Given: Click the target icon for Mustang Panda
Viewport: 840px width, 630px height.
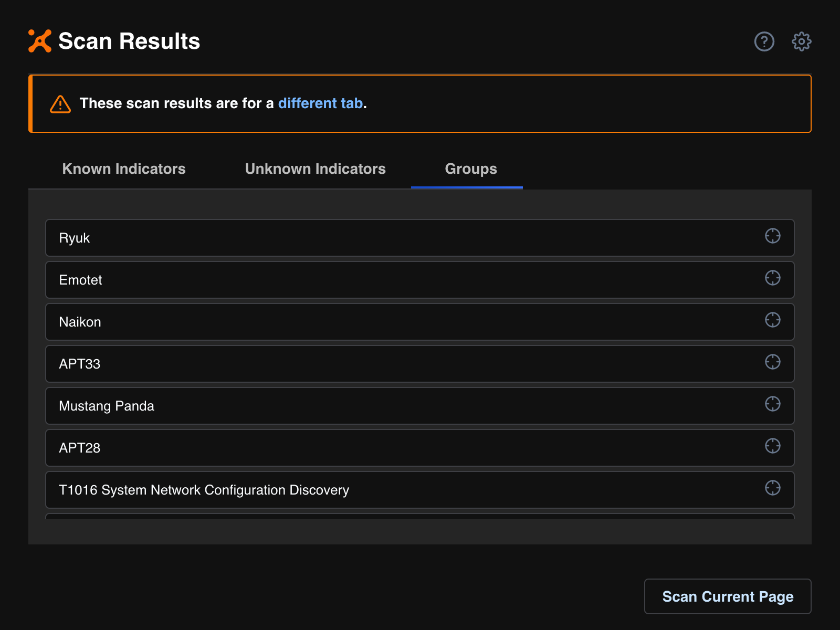Looking at the screenshot, I should pos(772,404).
